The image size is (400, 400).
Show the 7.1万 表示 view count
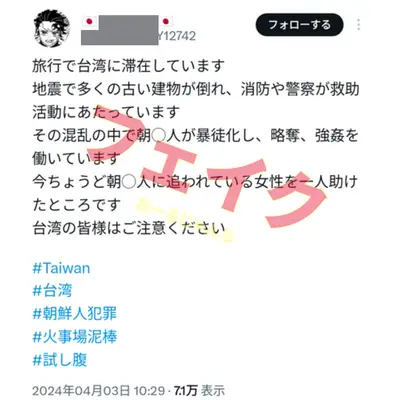pos(200,391)
